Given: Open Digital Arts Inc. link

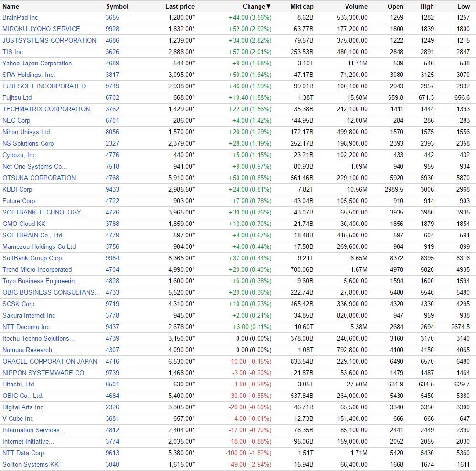Looking at the screenshot, I should (x=23, y=407).
